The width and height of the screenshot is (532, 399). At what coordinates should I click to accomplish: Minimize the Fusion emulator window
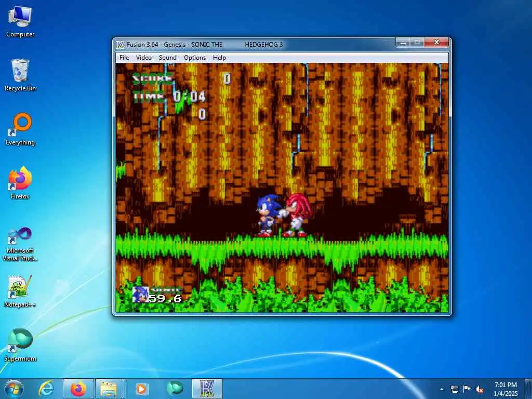[403, 43]
